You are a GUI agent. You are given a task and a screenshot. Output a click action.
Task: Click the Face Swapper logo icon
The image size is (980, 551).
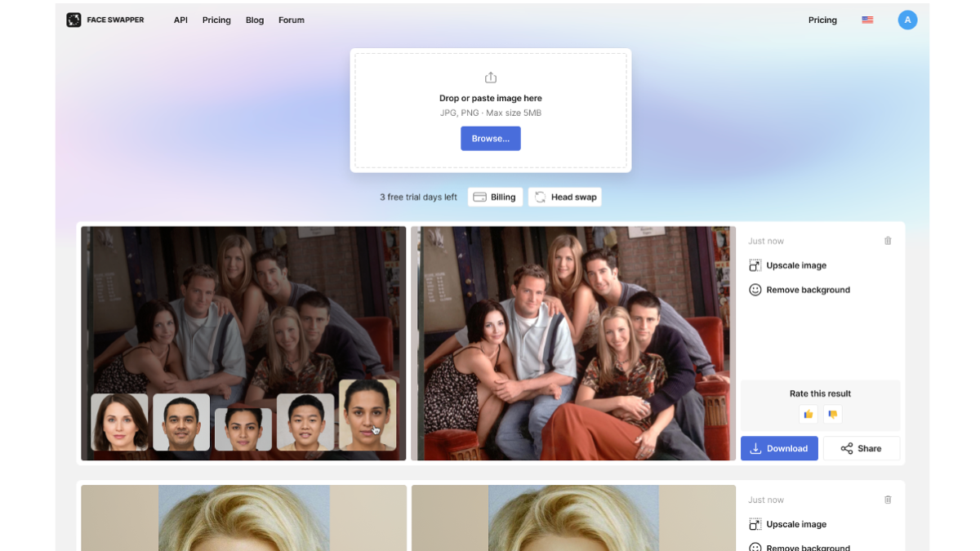(73, 20)
